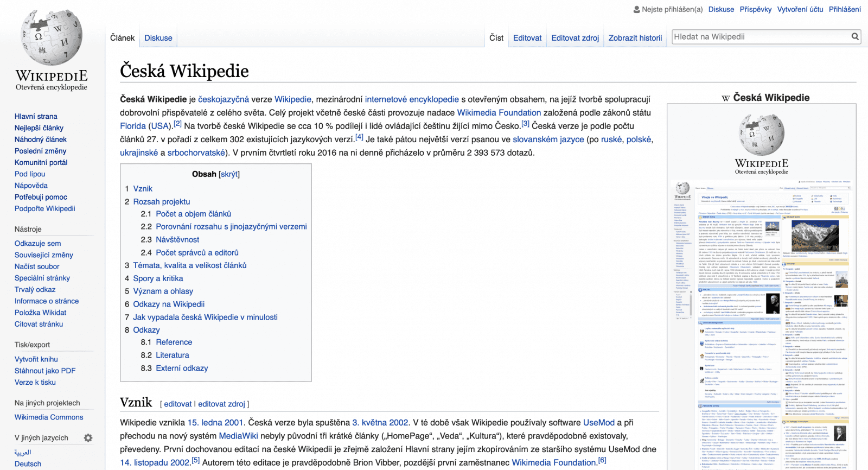Switch to the Arabic language version
The height and width of the screenshot is (470, 868).
[x=23, y=452]
